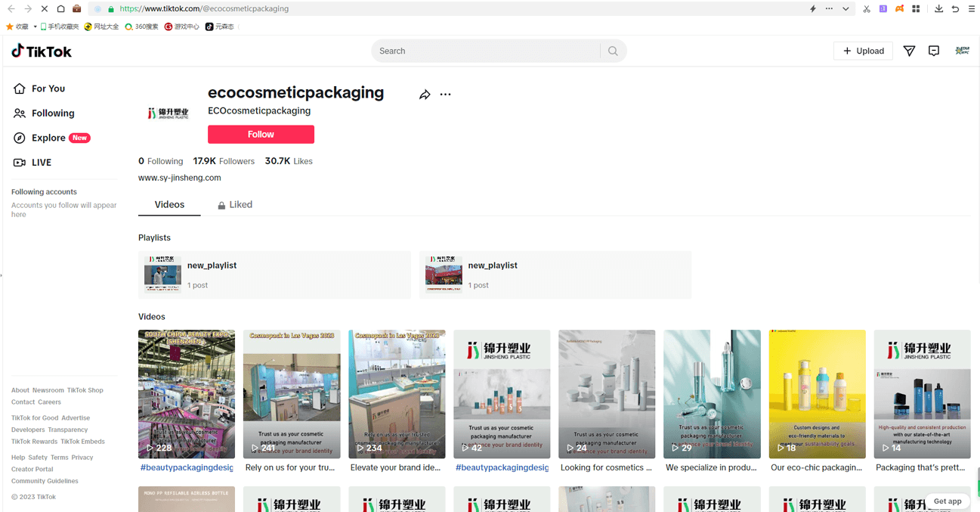The height and width of the screenshot is (512, 980).
Task: Expand the address bar dropdown chevron
Action: click(846, 9)
